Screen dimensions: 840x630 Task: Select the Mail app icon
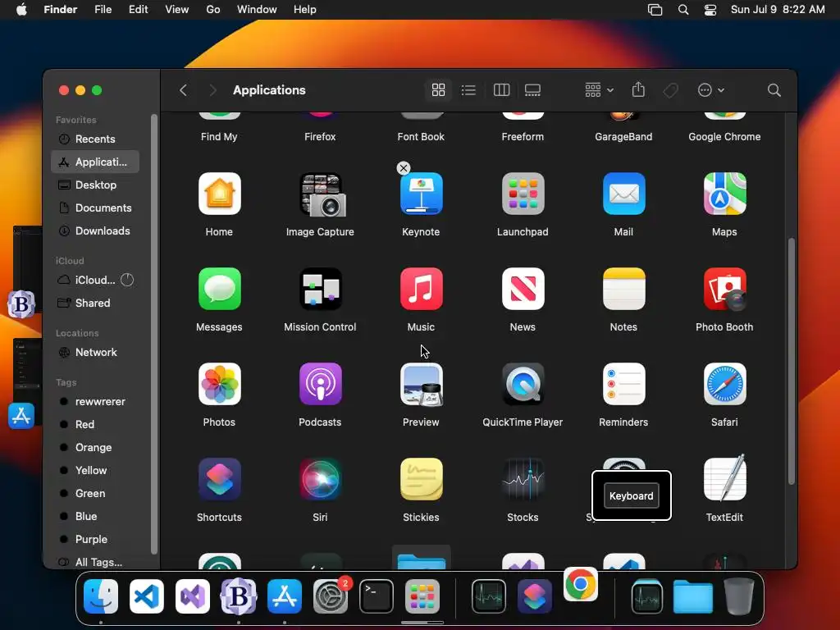[x=623, y=194]
